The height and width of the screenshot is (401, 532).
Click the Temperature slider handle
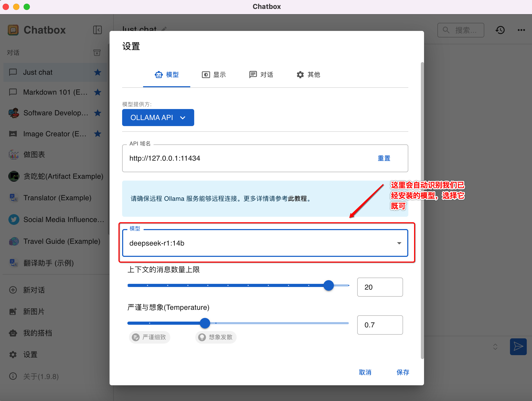tap(205, 323)
